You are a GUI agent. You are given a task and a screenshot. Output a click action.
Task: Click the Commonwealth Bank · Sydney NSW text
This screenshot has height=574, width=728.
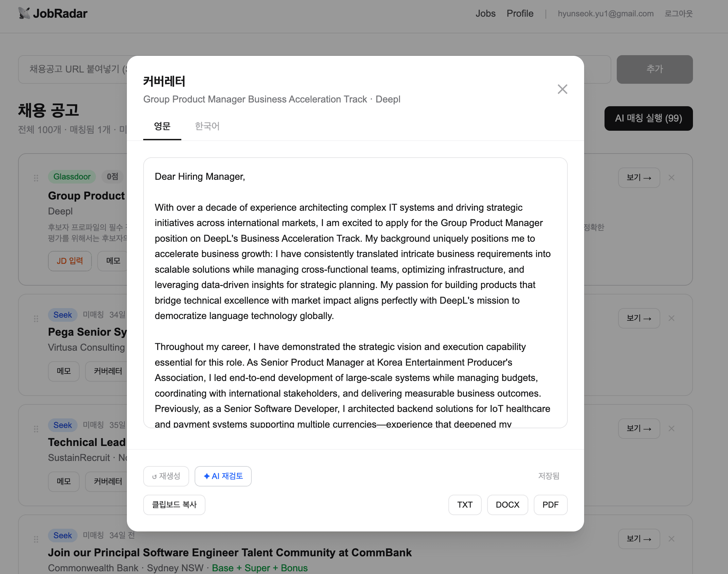click(x=126, y=568)
